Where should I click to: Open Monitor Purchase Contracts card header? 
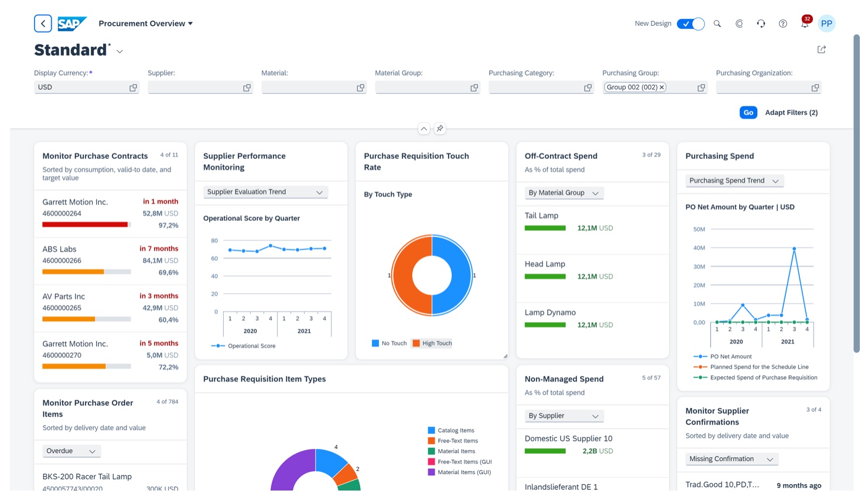click(x=110, y=166)
